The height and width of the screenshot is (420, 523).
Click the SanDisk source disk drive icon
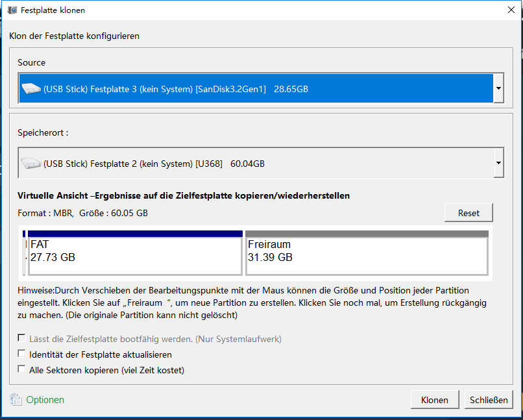pos(30,88)
